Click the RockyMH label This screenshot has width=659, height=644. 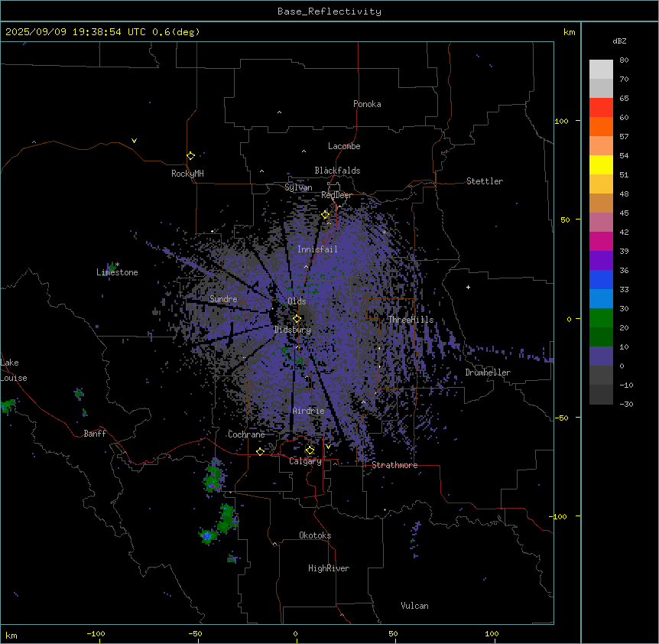(187, 174)
